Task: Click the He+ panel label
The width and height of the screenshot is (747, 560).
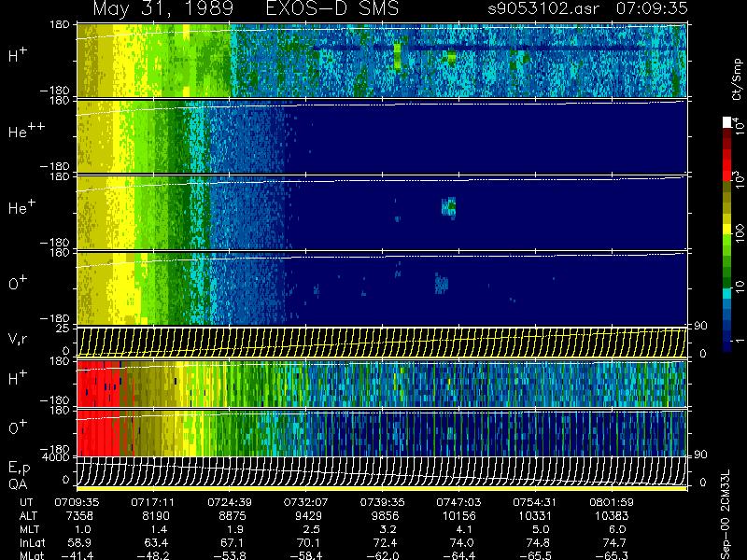Action: (x=21, y=206)
